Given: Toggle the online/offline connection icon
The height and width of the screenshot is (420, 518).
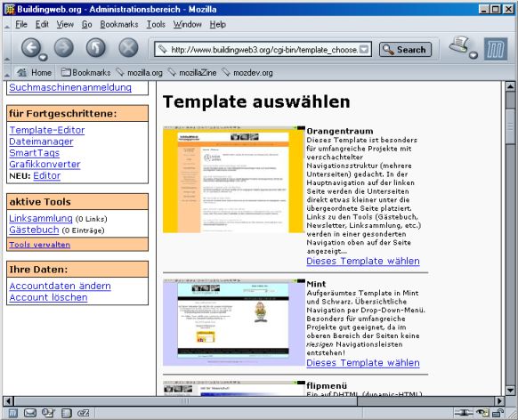Looking at the screenshot, I should point(463,412).
